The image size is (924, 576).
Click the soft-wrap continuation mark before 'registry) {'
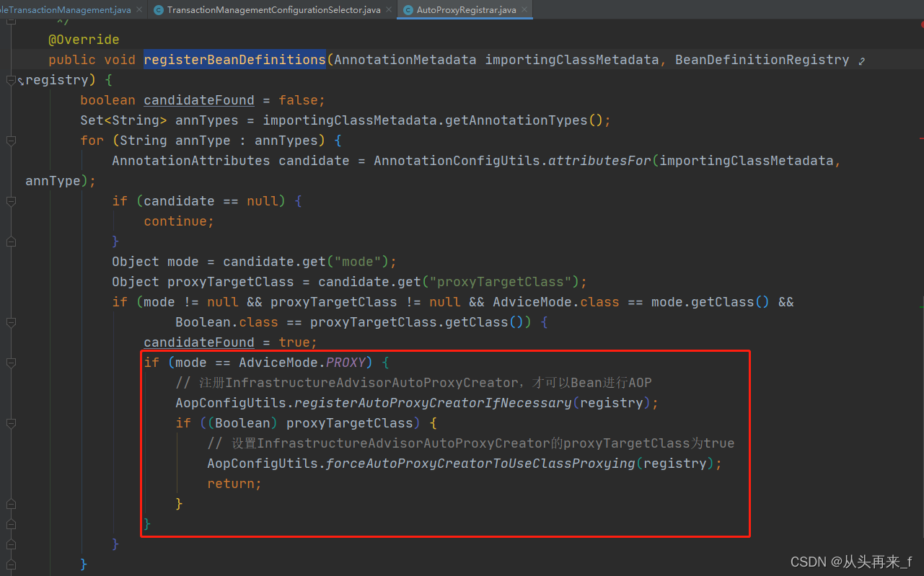coord(21,81)
